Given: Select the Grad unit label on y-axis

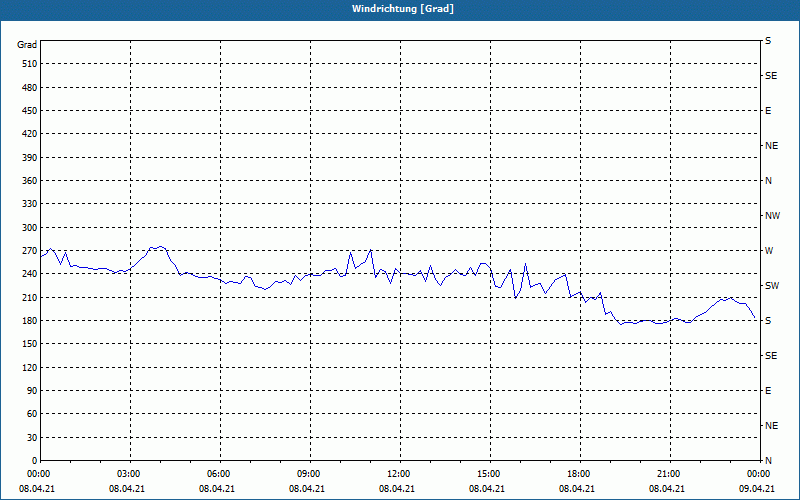Looking at the screenshot, I should click(27, 45).
